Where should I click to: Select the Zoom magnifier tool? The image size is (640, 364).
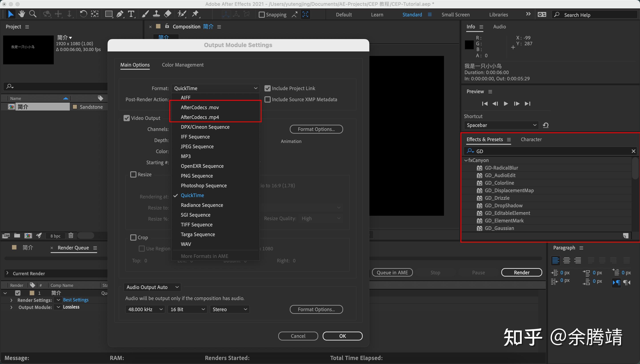[33, 14]
